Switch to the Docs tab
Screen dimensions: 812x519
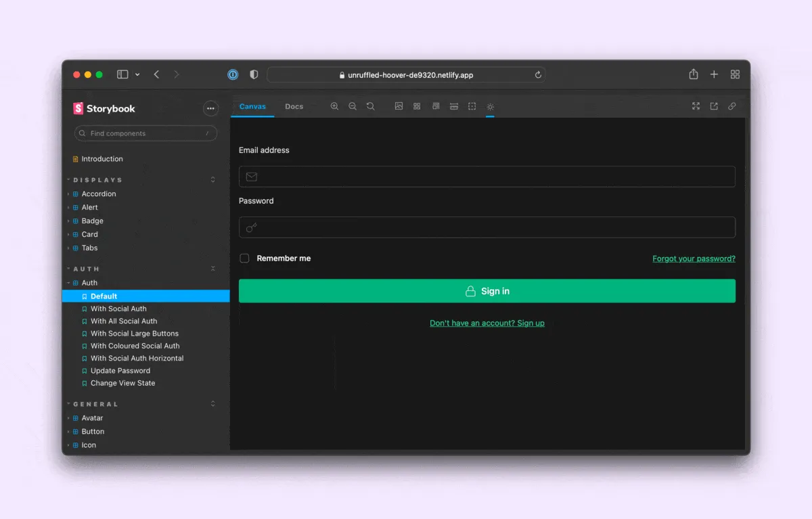coord(294,107)
